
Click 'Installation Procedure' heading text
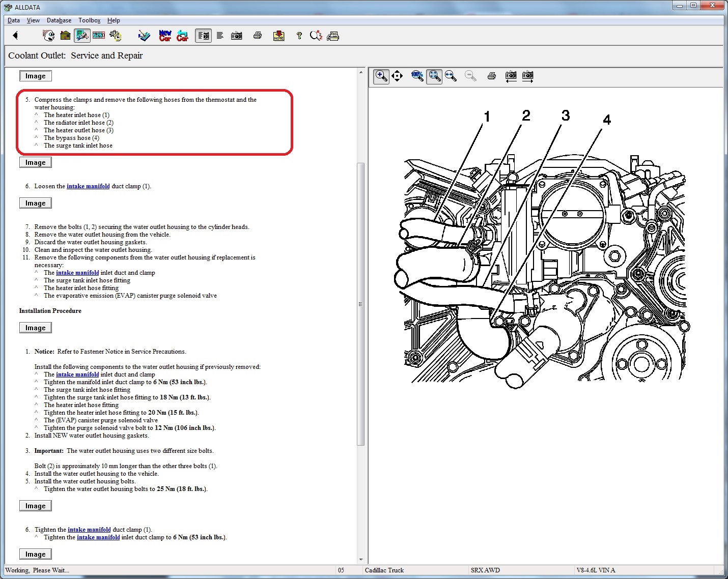pyautogui.click(x=50, y=311)
